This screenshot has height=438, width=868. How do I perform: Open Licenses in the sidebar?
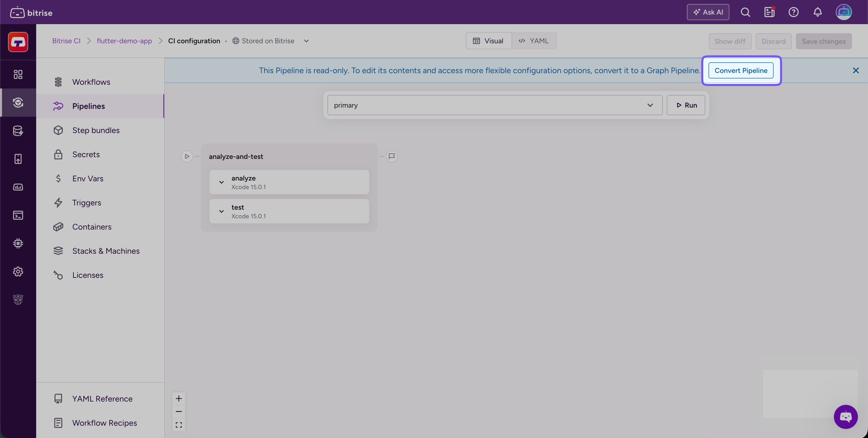point(100,275)
